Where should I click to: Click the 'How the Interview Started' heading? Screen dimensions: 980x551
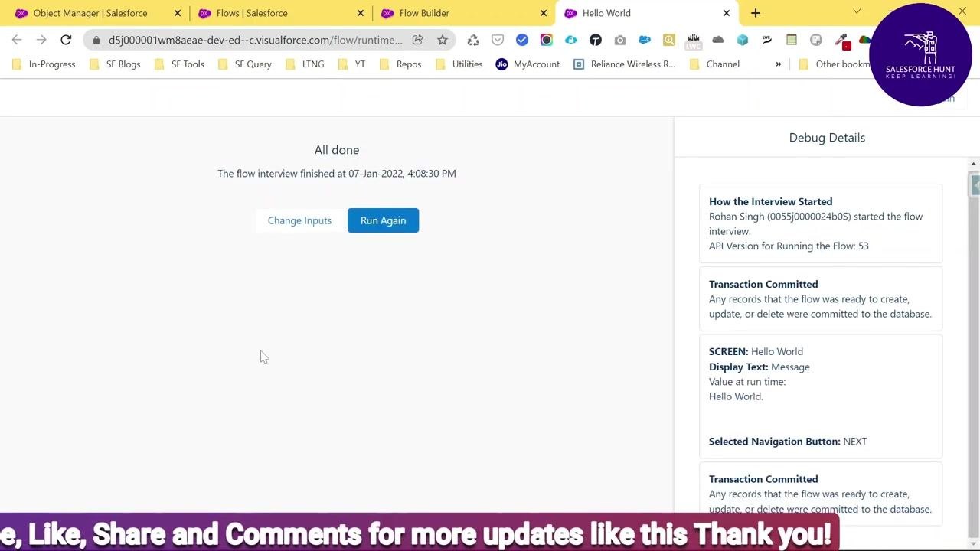pos(770,202)
